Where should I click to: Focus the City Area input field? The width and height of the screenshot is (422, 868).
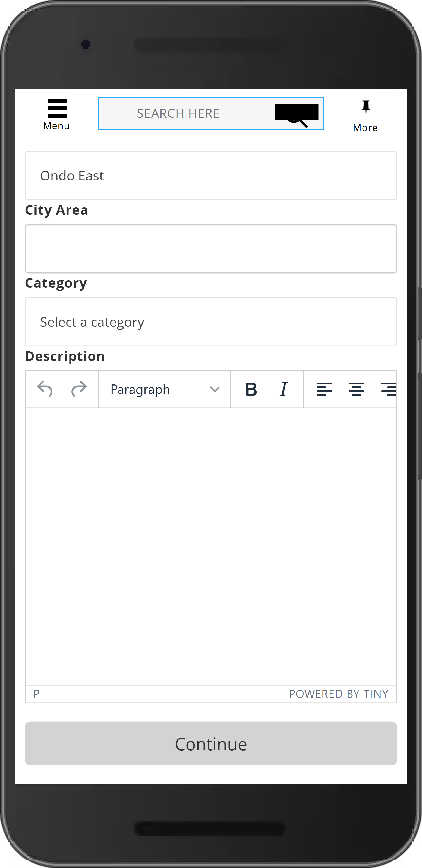(x=211, y=249)
